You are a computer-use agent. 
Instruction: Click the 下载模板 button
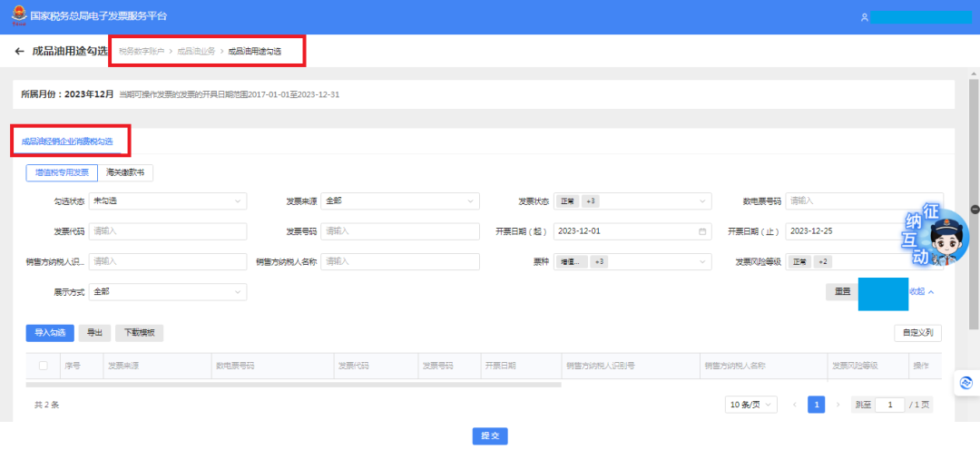[x=140, y=333]
